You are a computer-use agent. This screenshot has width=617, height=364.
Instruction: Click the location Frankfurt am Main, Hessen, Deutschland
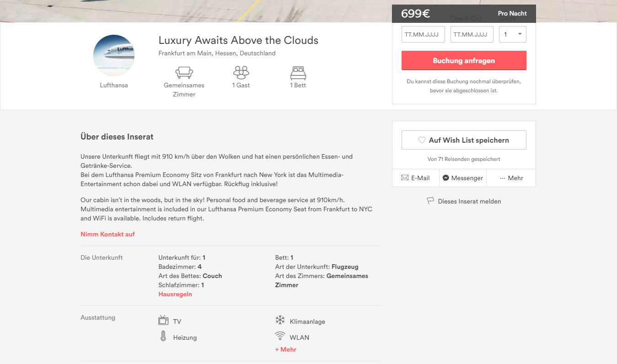pyautogui.click(x=217, y=53)
